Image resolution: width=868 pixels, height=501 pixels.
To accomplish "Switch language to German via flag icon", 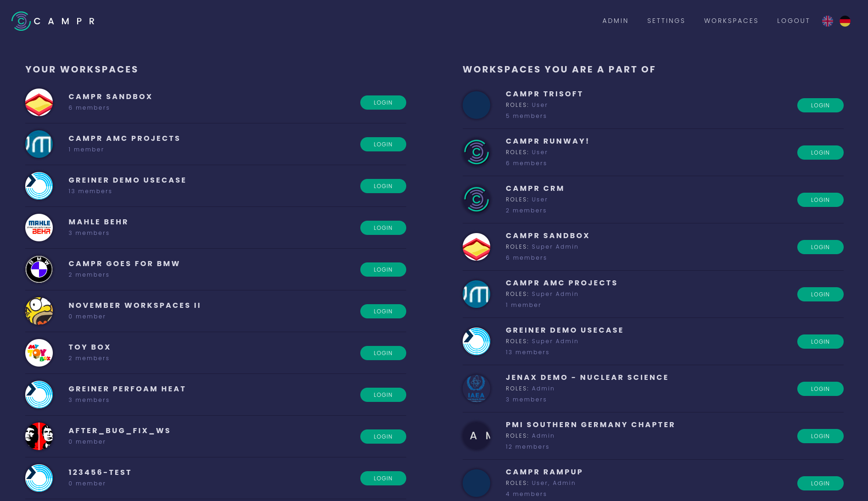I will (845, 21).
